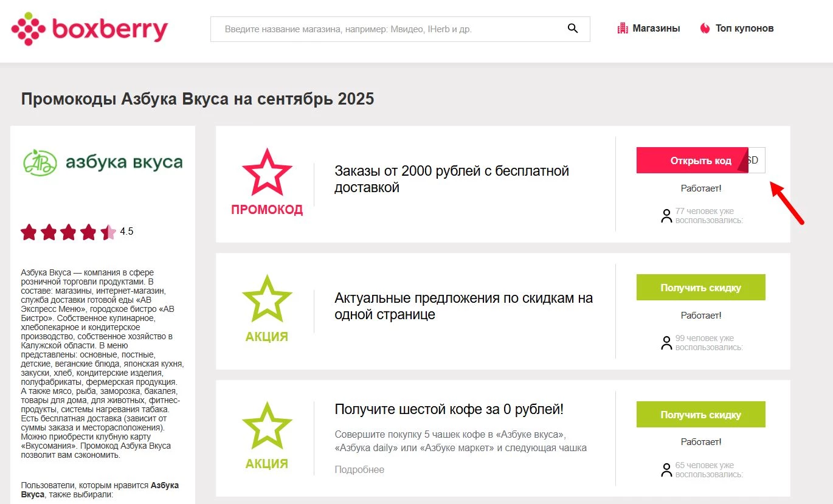Click the Работает! label under Открыть код
This screenshot has width=833, height=504.
pos(700,188)
